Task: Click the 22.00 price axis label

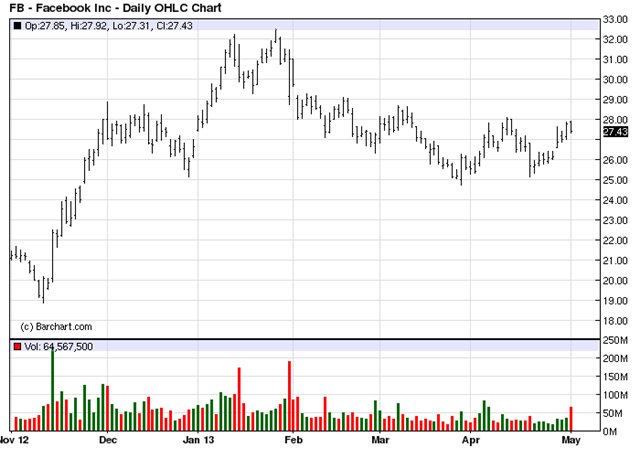Action: (x=616, y=240)
